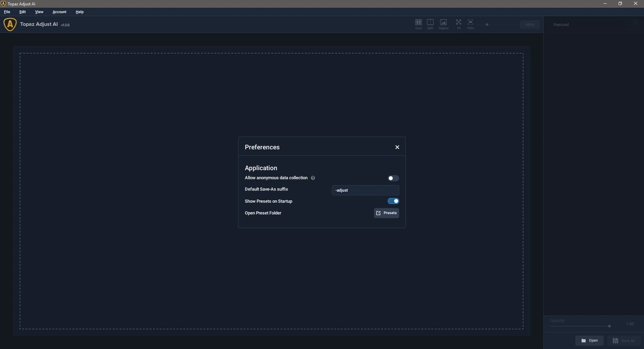The width and height of the screenshot is (644, 349).
Task: Restore down the application window
Action: 620,3
